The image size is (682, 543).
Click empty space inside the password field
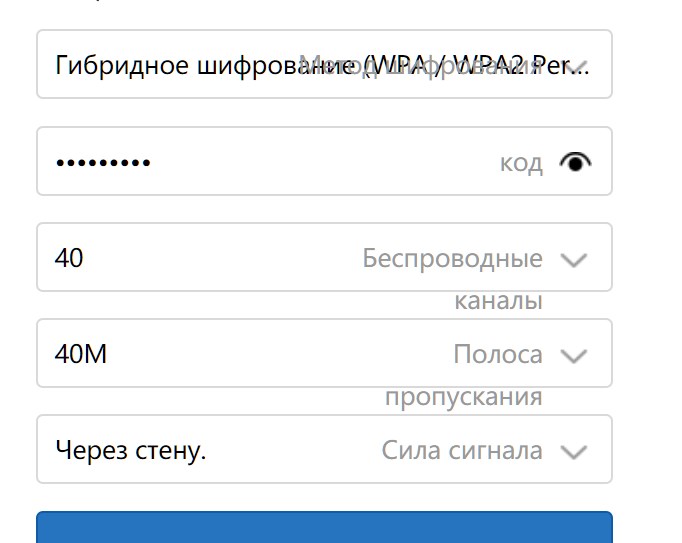tap(320, 162)
